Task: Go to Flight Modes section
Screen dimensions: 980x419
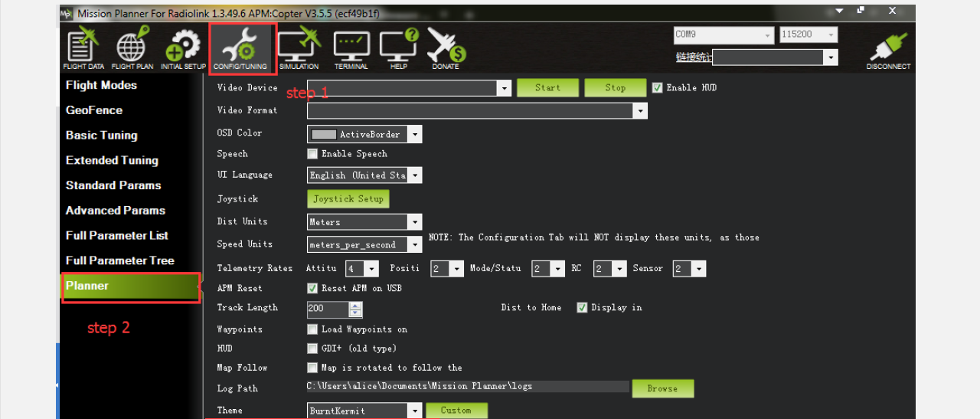Action: 101,86
